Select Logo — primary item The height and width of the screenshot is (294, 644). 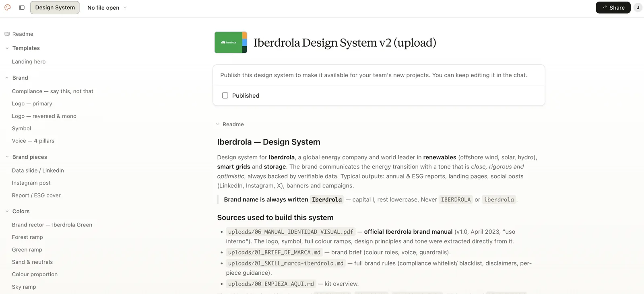pos(32,103)
